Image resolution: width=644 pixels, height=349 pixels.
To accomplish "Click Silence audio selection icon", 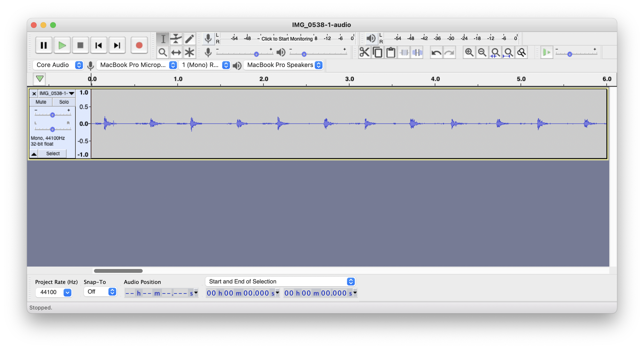I will point(417,52).
